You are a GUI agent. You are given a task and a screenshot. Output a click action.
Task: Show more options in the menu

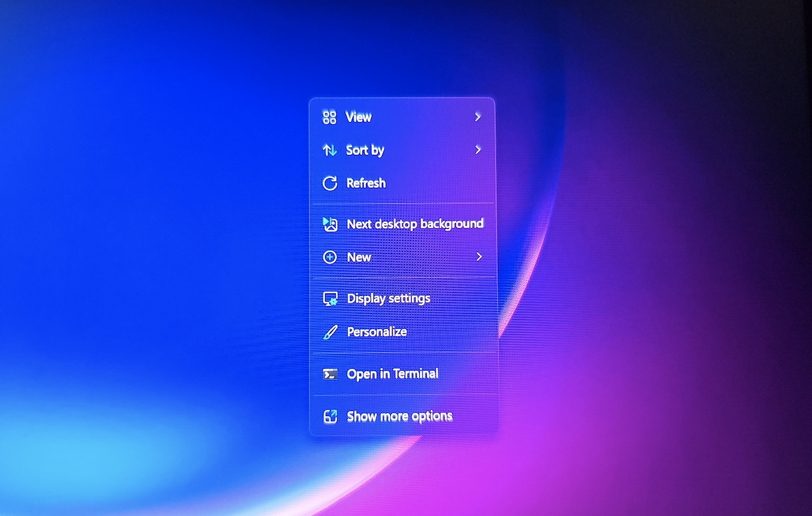point(398,415)
